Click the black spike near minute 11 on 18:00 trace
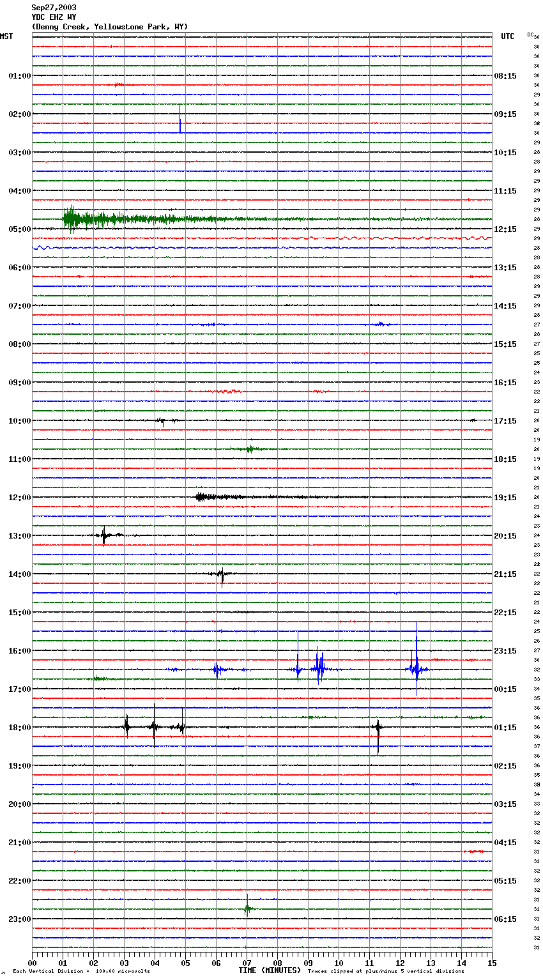The height and width of the screenshot is (980, 543). 378,736
